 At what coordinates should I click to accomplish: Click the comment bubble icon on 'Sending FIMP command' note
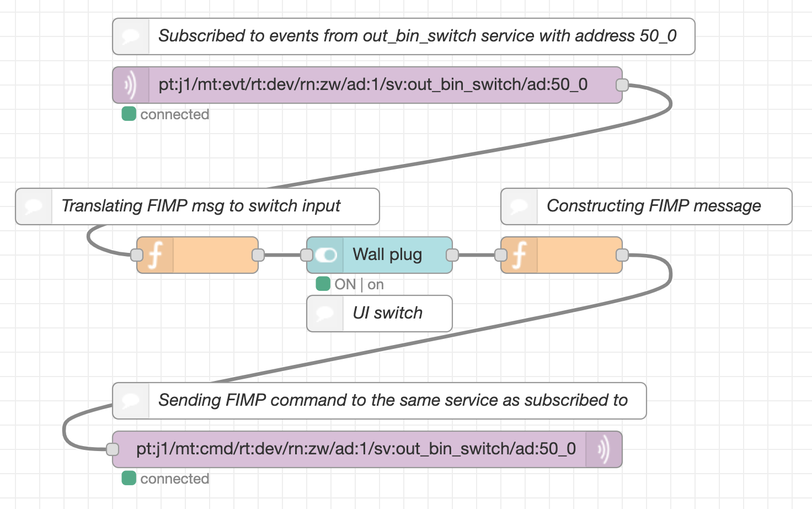point(131,401)
